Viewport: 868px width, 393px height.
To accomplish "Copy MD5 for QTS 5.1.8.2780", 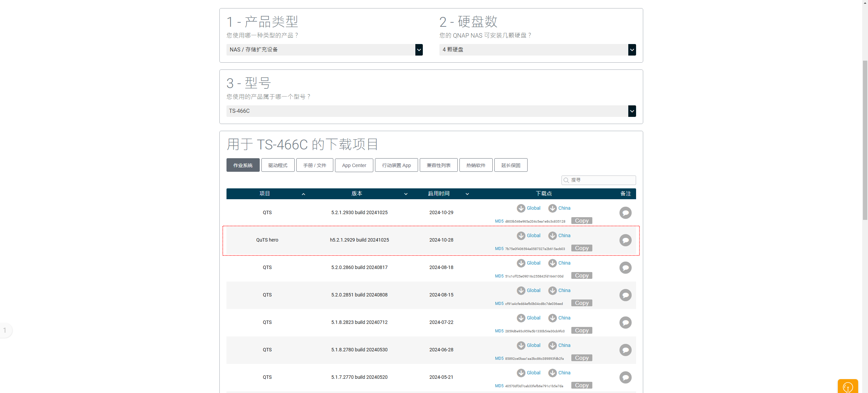I will [x=581, y=358].
